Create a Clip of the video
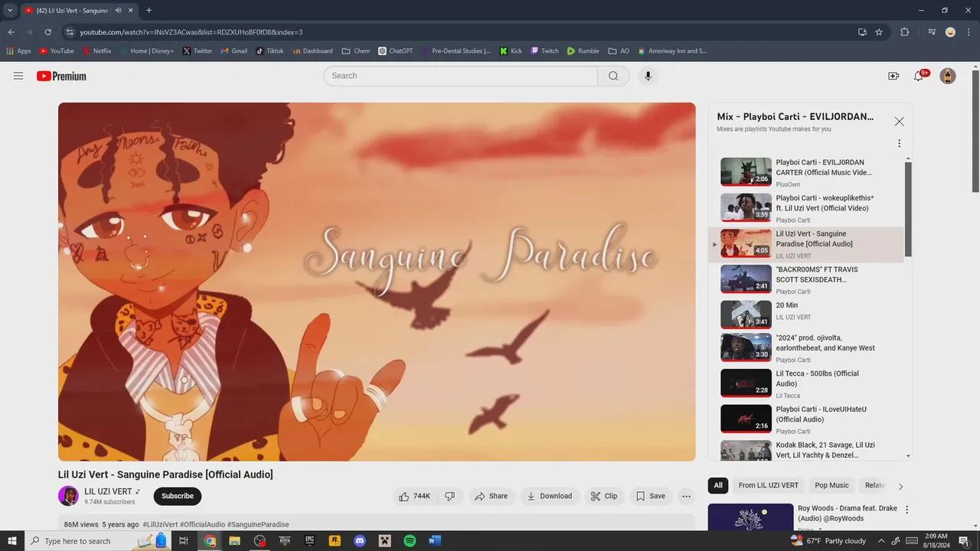 click(604, 496)
